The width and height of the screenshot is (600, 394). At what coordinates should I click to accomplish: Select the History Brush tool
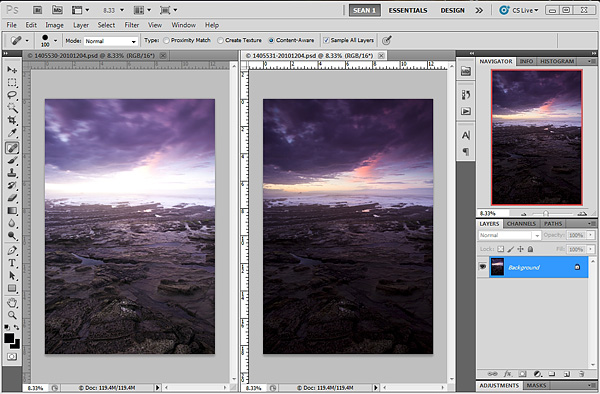pyautogui.click(x=12, y=186)
